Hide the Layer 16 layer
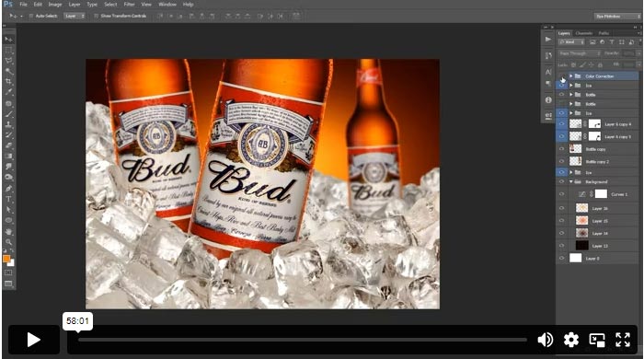 point(561,208)
